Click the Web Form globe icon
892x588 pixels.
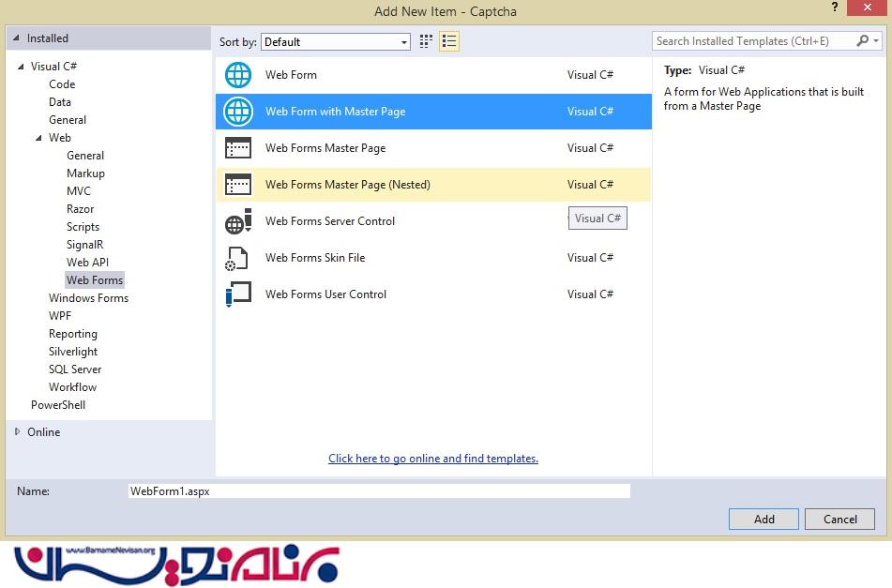click(x=238, y=75)
